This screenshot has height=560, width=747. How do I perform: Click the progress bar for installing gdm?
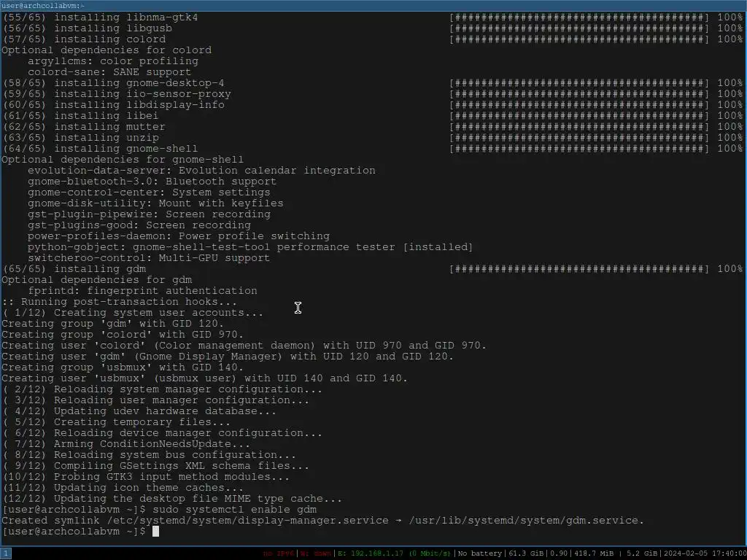click(578, 269)
